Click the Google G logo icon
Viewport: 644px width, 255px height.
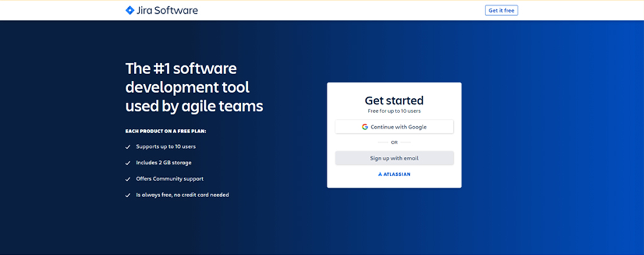pyautogui.click(x=365, y=127)
